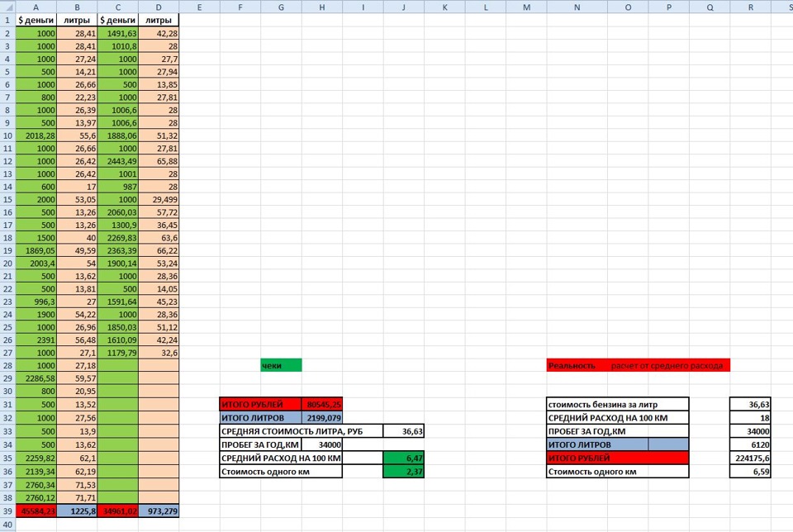The width and height of the screenshot is (793, 532).
Task: Select the cell containing 1179,79
Action: coord(118,353)
